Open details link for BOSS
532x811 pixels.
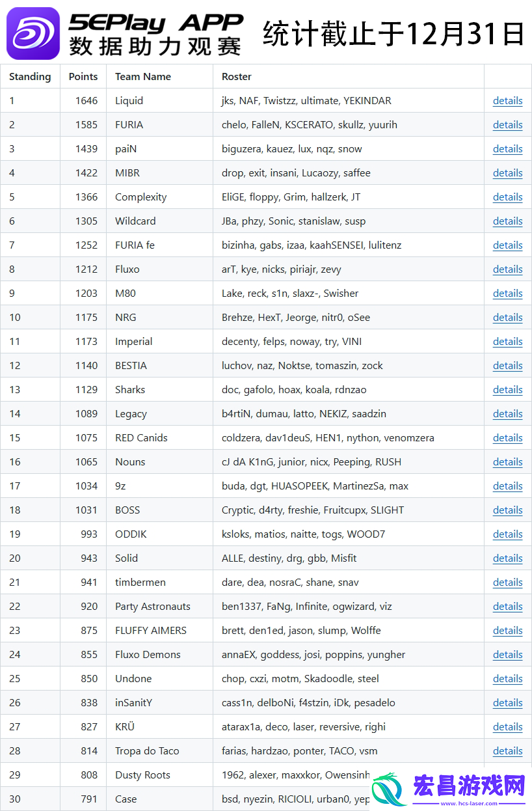click(507, 510)
